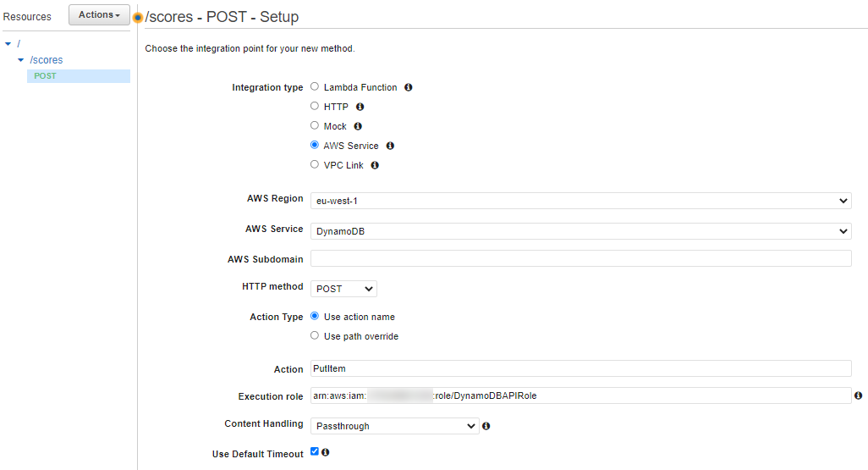The width and height of the screenshot is (868, 470).
Task: Click the Lambda Function label text
Action: 360,87
